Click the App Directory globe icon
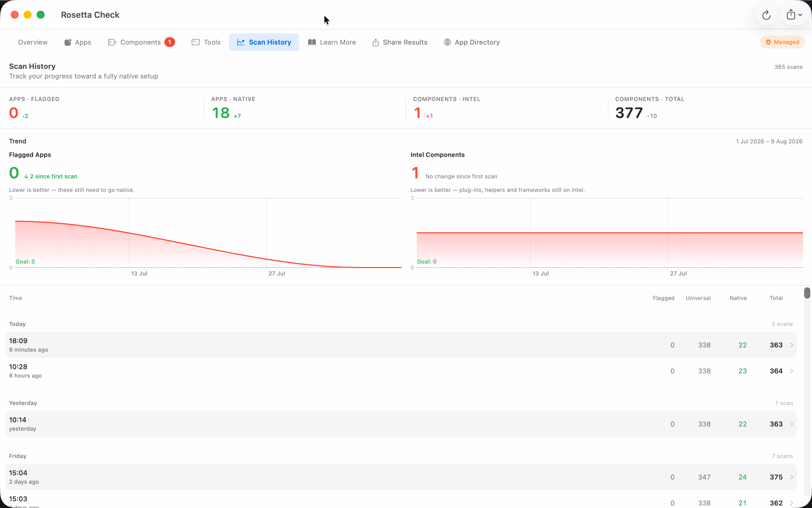812x508 pixels. click(x=447, y=42)
